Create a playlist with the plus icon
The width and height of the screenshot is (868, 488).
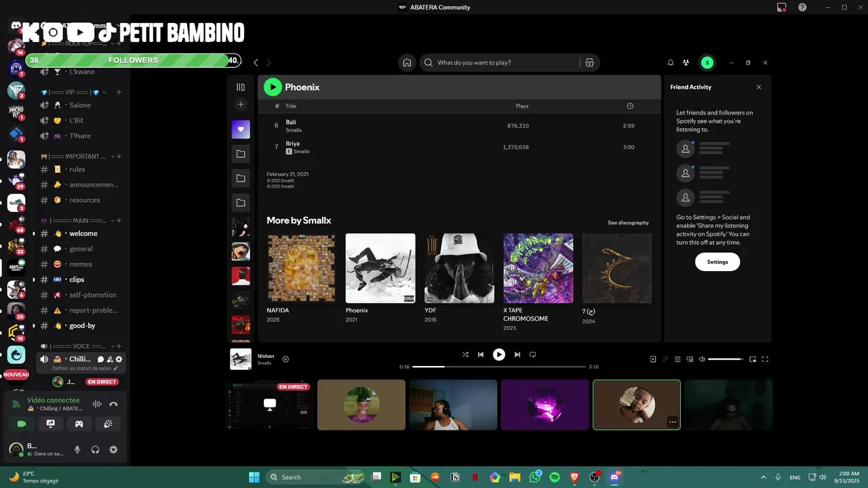point(240,104)
